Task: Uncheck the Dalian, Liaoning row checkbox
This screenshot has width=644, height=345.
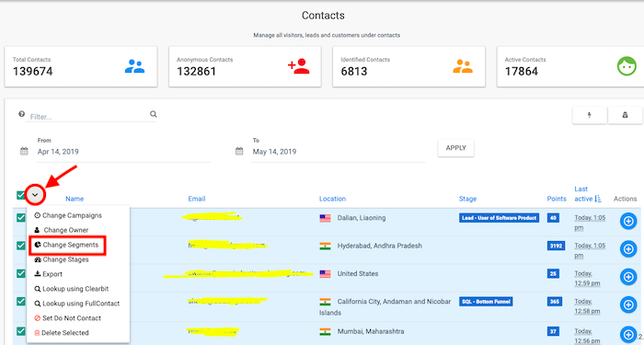Action: pyautogui.click(x=20, y=217)
